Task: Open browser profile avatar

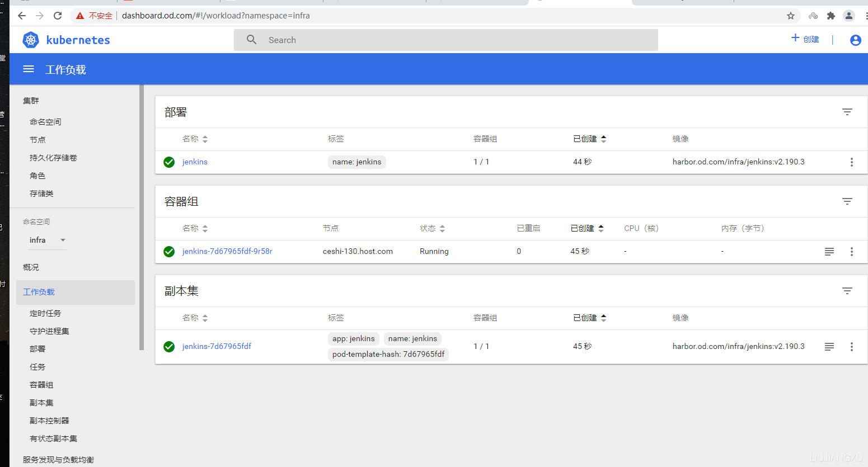Action: click(x=849, y=16)
